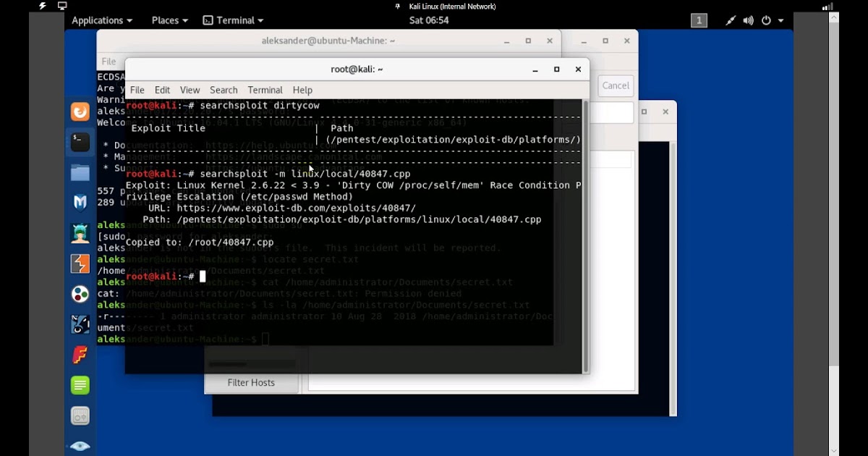Click the power icon in top bar
Image resolution: width=868 pixels, height=456 pixels.
tap(766, 20)
